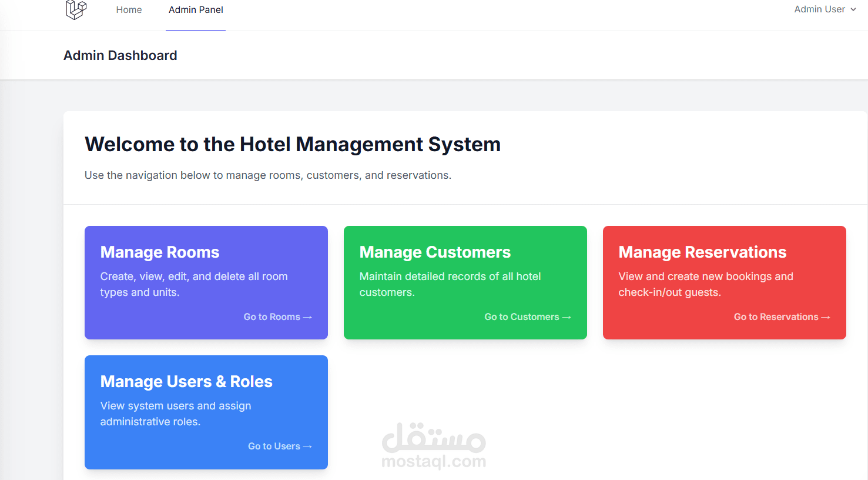The image size is (868, 480).
Task: Open Go to Customers link
Action: coord(527,316)
